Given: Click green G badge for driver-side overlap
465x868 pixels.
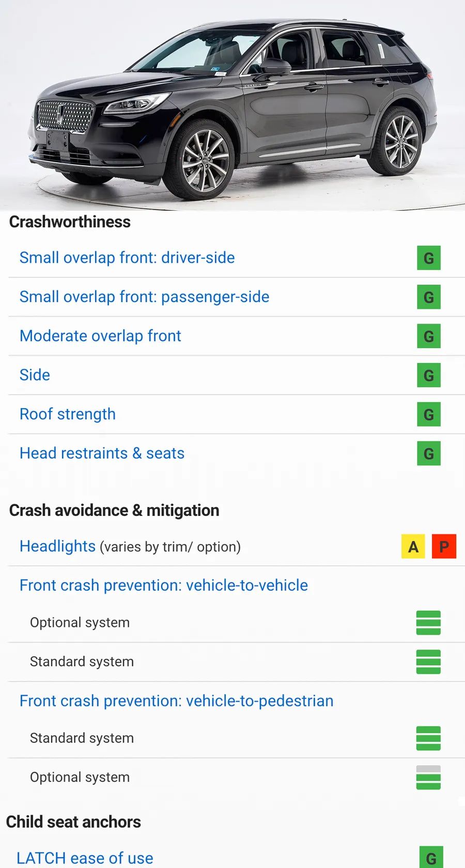Looking at the screenshot, I should (x=429, y=258).
